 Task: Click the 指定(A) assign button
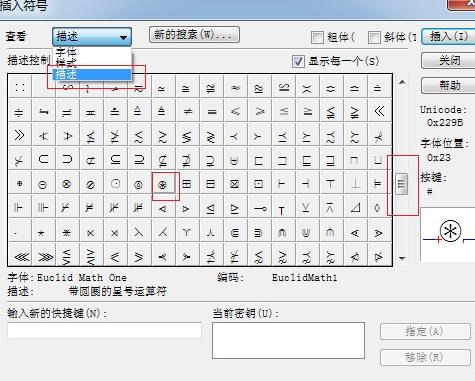[x=425, y=331]
